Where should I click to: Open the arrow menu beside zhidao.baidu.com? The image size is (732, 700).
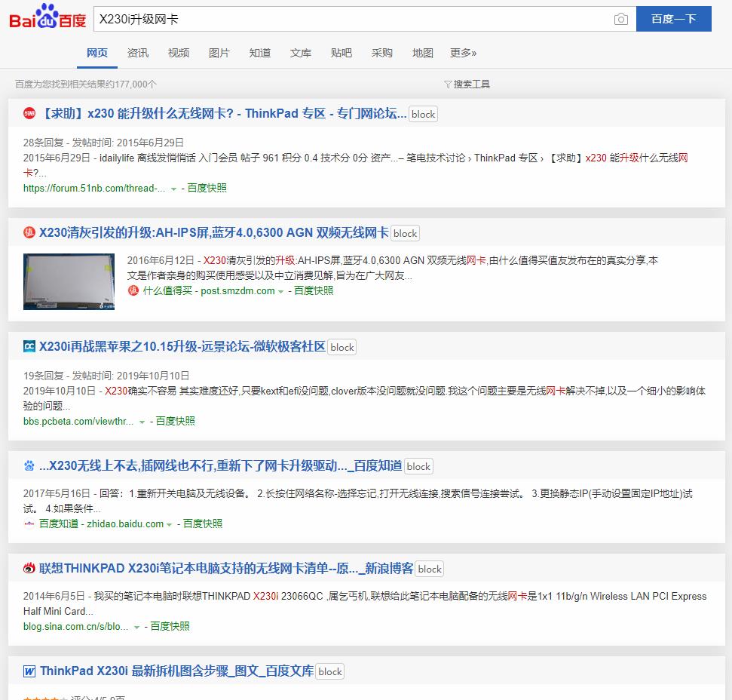click(x=169, y=523)
